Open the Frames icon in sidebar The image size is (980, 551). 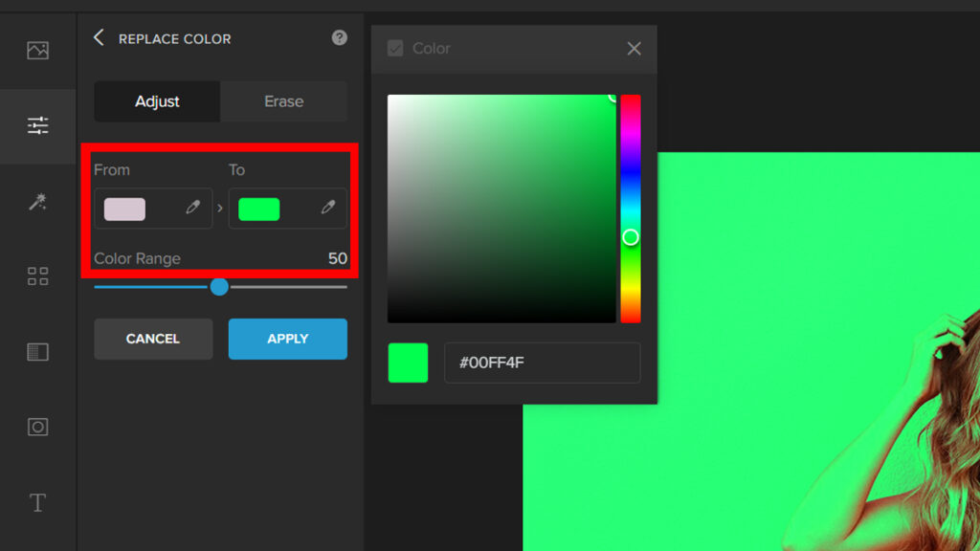pos(38,427)
